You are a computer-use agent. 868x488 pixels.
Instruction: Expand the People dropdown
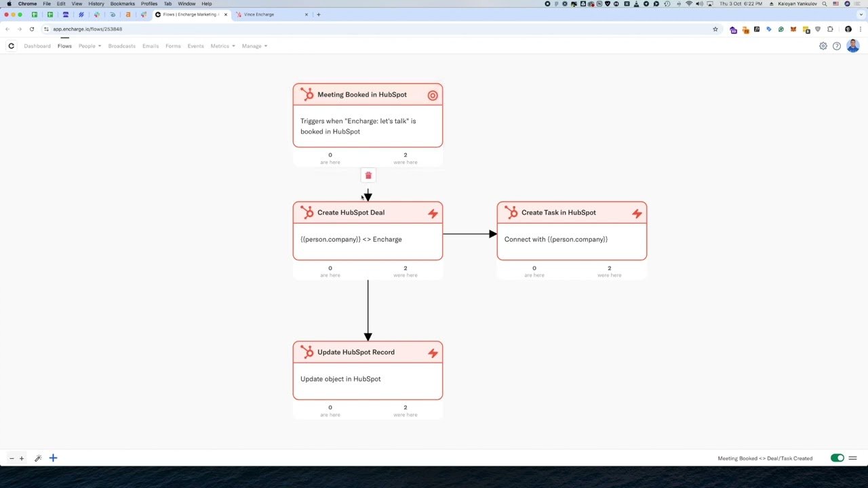tap(90, 46)
